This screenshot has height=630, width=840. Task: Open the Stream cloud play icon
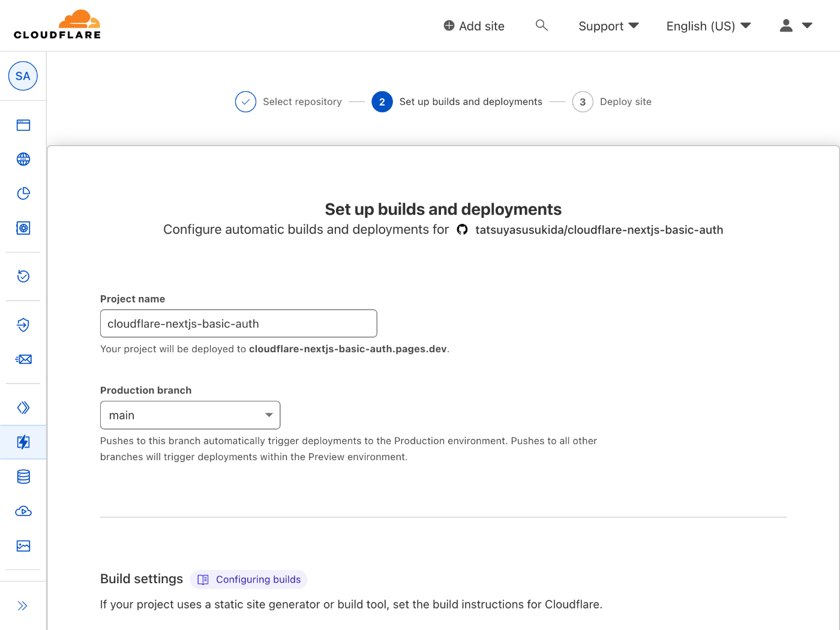(23, 511)
